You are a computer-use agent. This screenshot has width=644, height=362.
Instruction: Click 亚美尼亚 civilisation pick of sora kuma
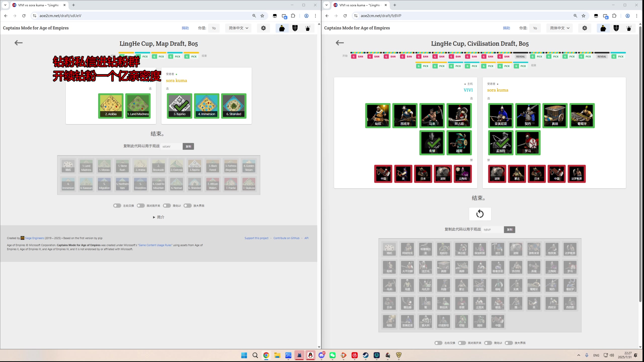[501, 116]
